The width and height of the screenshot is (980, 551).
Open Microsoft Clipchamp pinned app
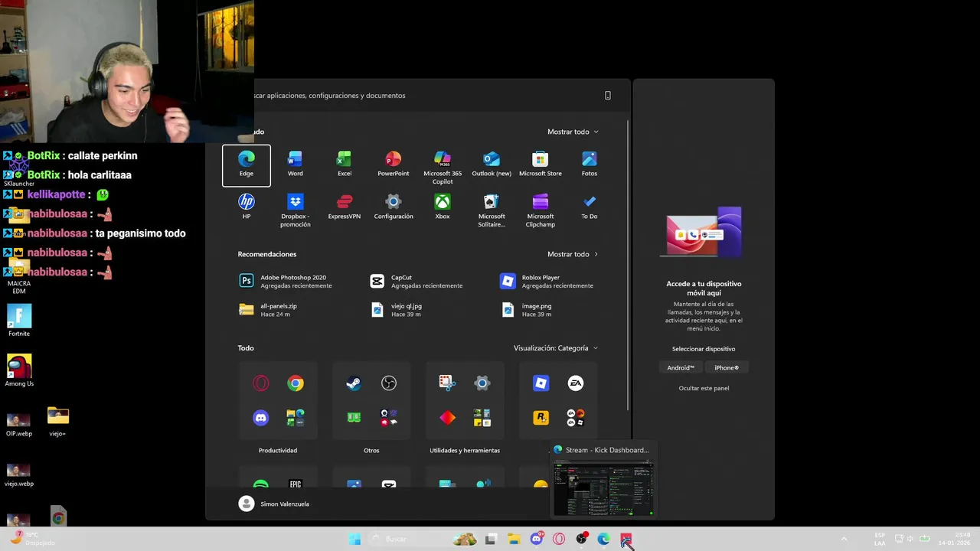point(541,210)
